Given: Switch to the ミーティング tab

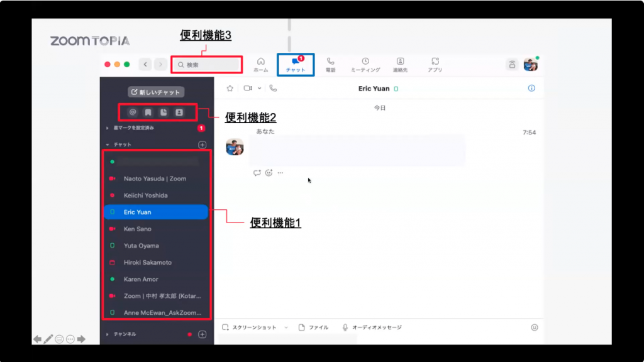Looking at the screenshot, I should (365, 65).
